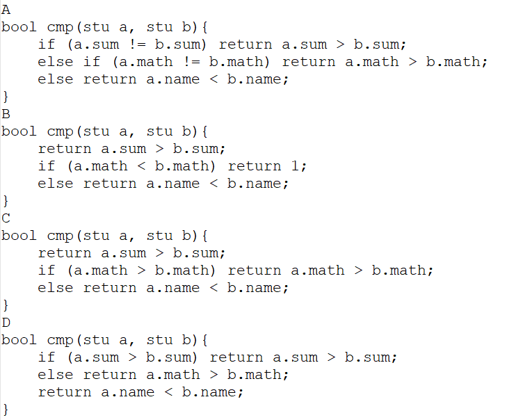Screen dimensions: 516x420
Task: Click 'else return a.name < b.name' in A
Action: tap(163, 80)
